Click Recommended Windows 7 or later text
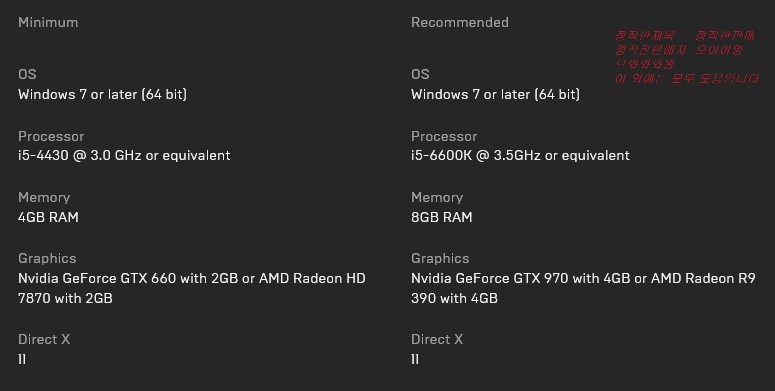 (x=495, y=94)
